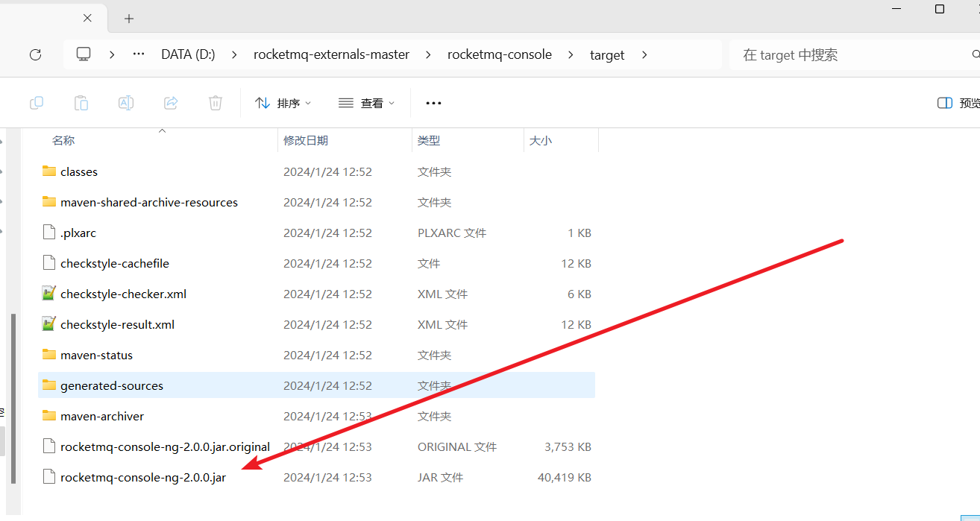Select the .plxarc file icon
This screenshot has width=980, height=521.
pyautogui.click(x=49, y=233)
